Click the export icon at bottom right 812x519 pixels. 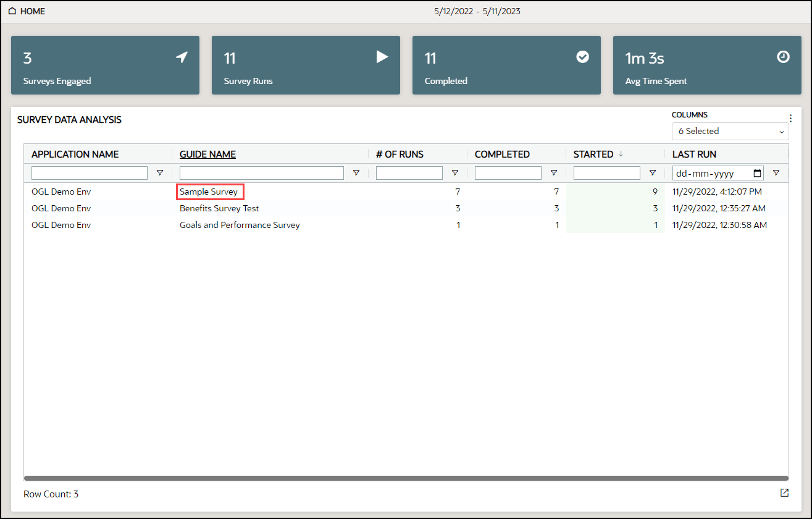coord(784,493)
